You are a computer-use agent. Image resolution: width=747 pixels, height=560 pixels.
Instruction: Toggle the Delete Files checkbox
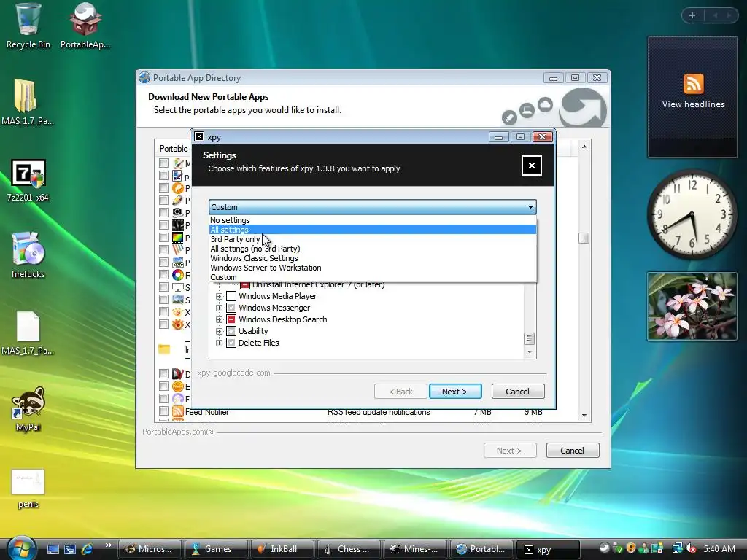pyautogui.click(x=231, y=343)
